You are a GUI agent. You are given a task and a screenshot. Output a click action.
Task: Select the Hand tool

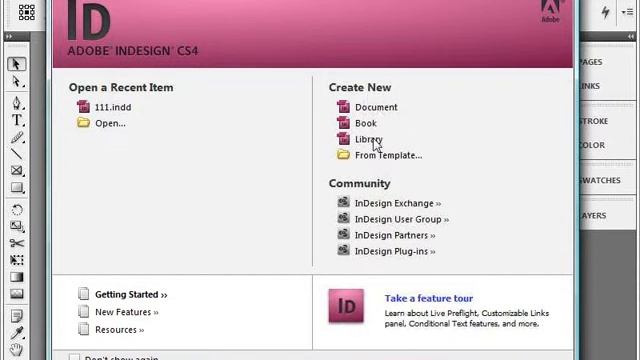(16, 350)
